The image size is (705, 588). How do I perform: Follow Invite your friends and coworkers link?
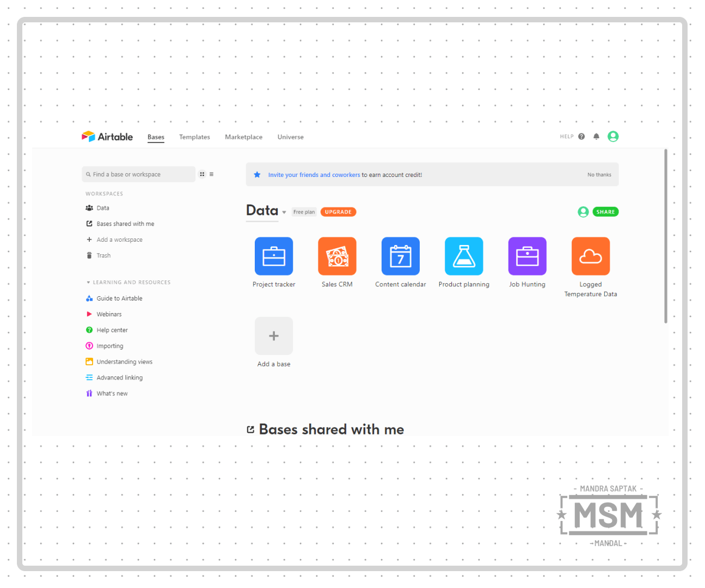314,175
